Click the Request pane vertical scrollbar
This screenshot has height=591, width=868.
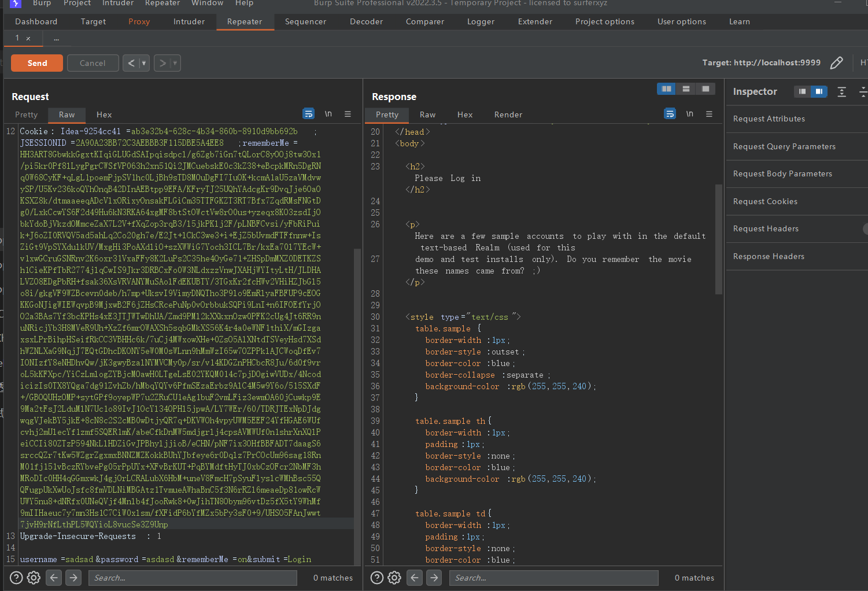point(357,407)
